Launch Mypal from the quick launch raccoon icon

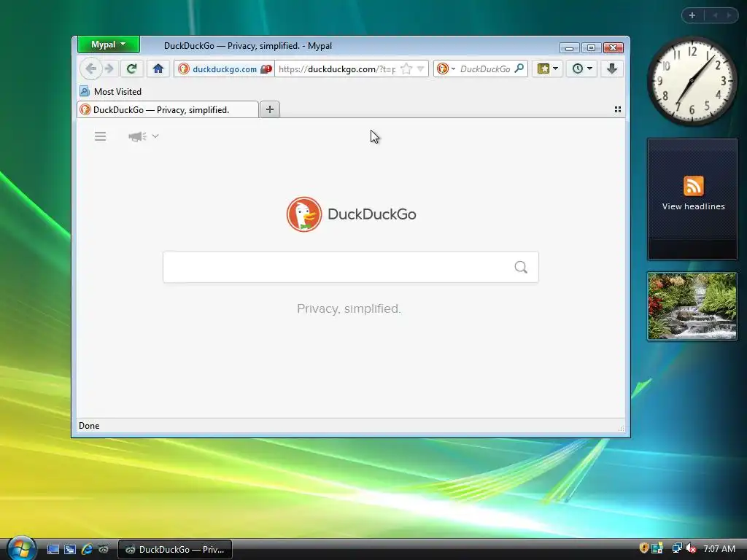point(104,550)
